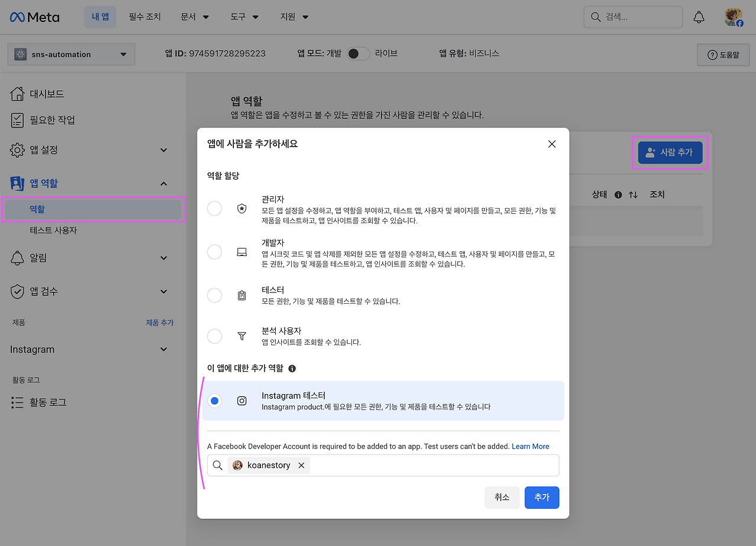Image resolution: width=756 pixels, height=546 pixels.
Task: Click the user search input field
Action: click(383, 466)
